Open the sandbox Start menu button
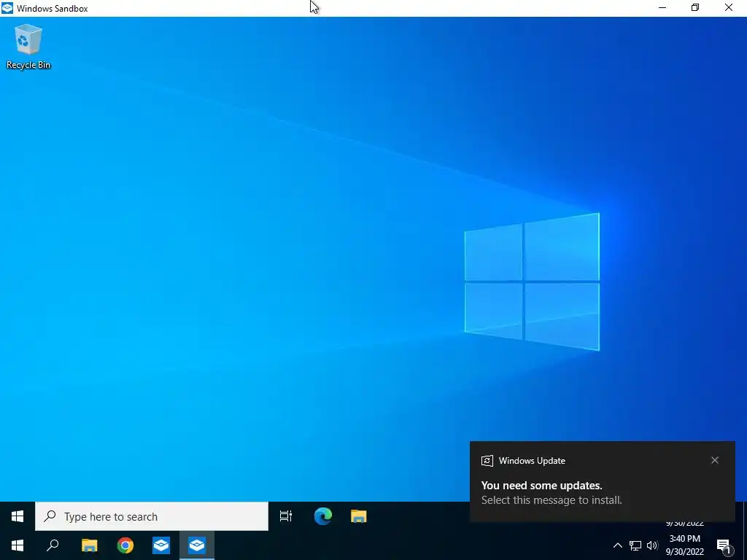The height and width of the screenshot is (560, 747). coord(18,516)
